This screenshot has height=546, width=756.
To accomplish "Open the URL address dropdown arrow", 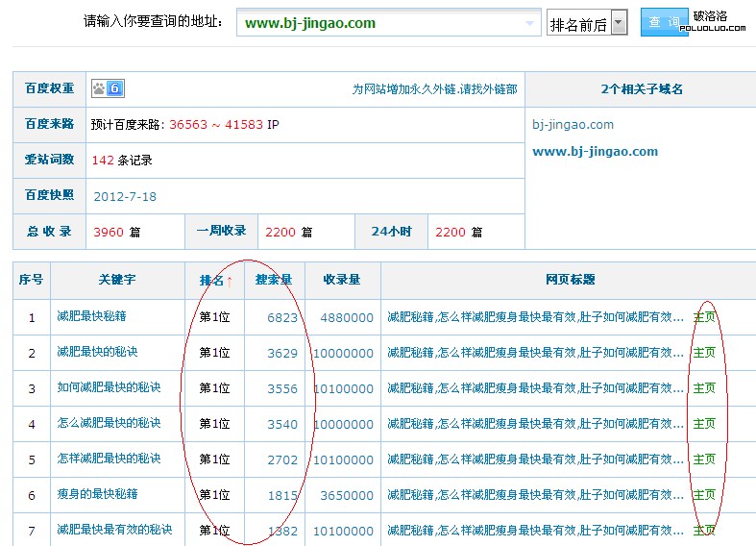I will tap(530, 23).
